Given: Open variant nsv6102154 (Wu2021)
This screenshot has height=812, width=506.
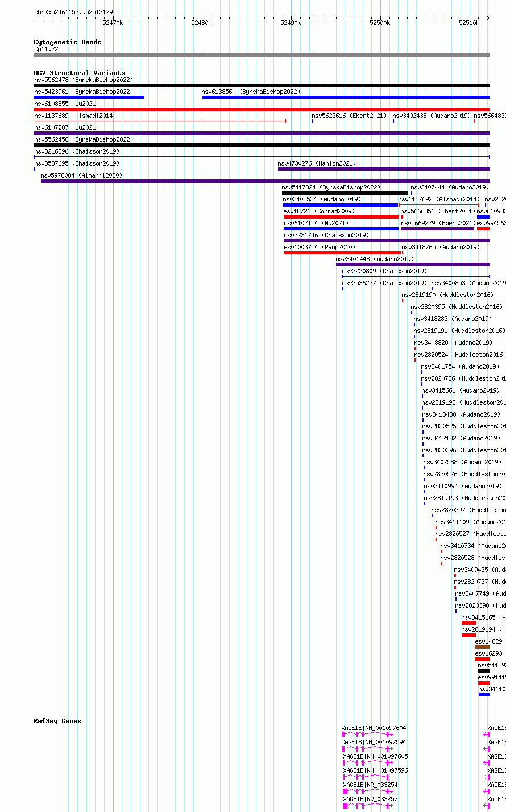Looking at the screenshot, I should coord(316,223).
